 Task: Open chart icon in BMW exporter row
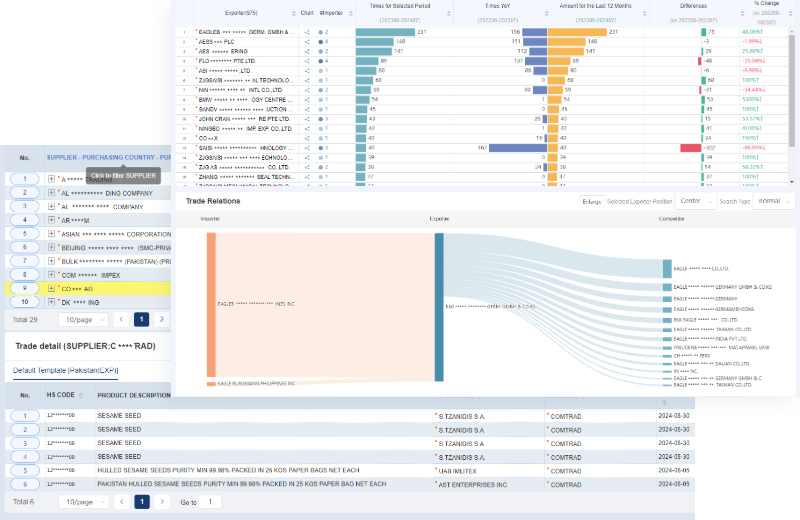pyautogui.click(x=307, y=99)
